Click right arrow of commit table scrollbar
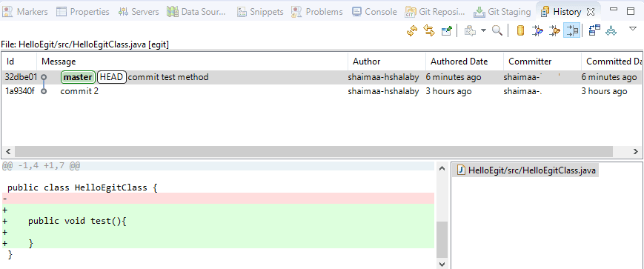This screenshot has height=269, width=644. coord(636,151)
